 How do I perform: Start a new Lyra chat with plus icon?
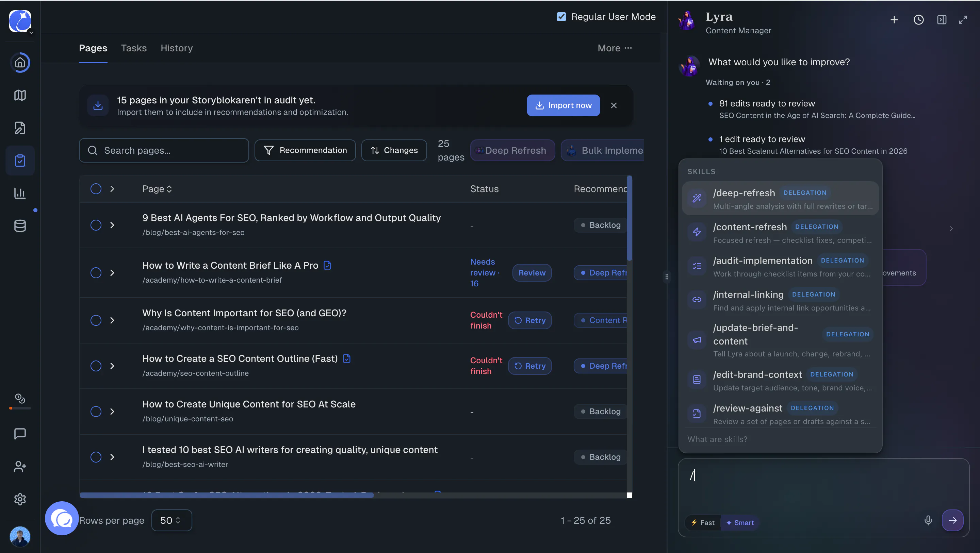894,20
